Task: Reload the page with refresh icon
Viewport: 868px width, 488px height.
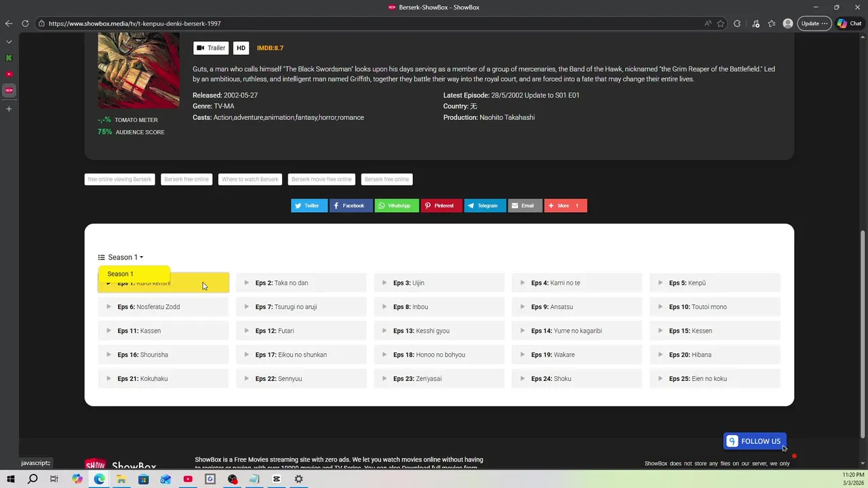Action: [x=25, y=23]
